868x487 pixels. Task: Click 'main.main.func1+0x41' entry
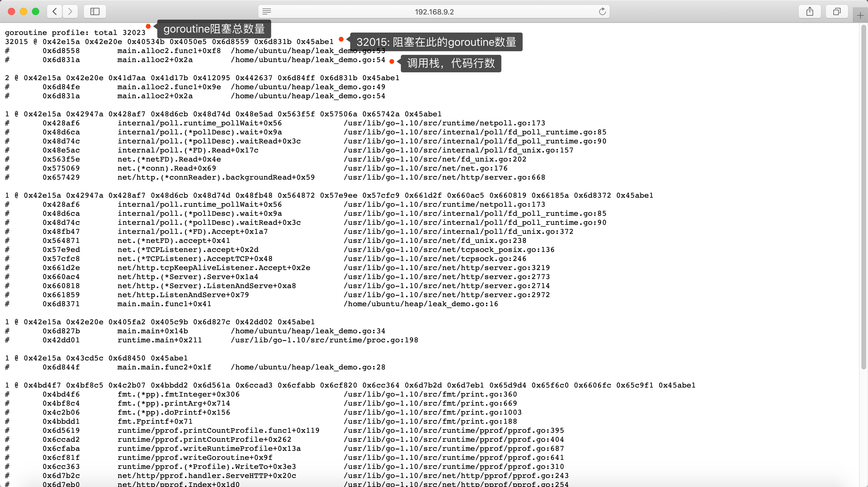(x=165, y=304)
